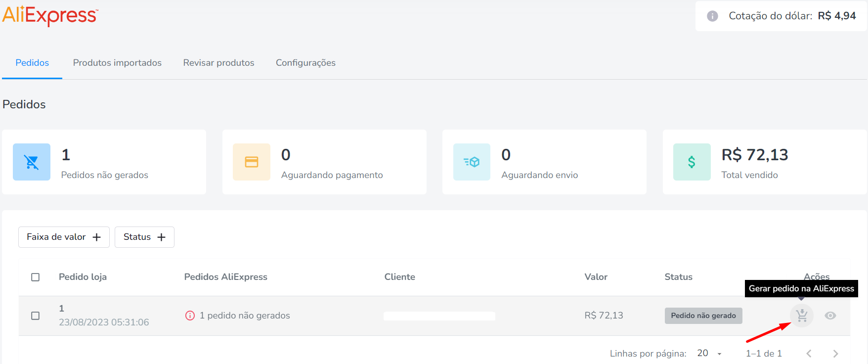
Task: Click the package icon for Aguardando envio
Action: [472, 162]
